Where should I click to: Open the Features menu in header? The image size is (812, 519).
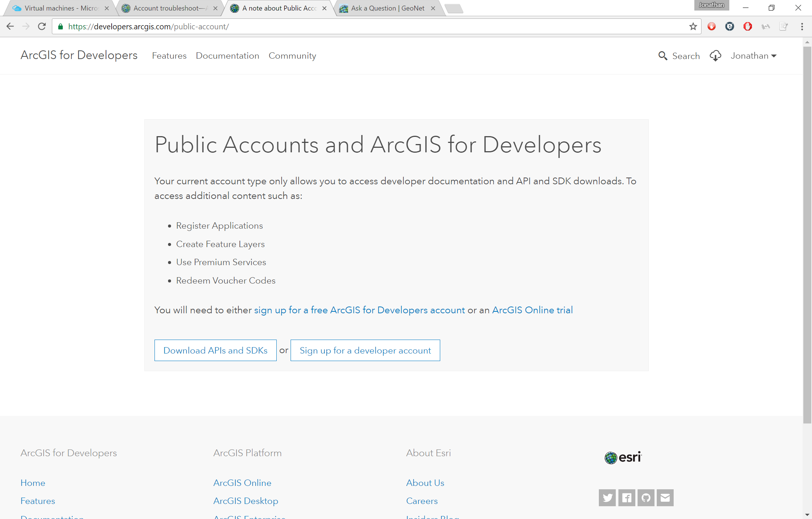coord(169,56)
